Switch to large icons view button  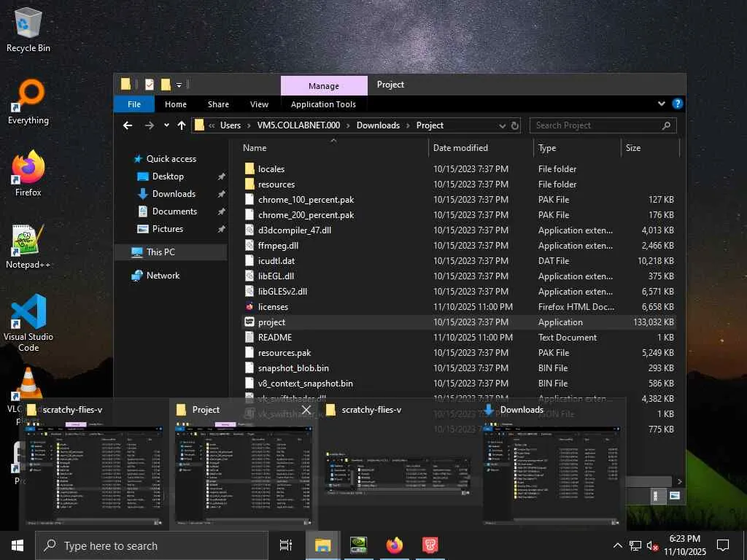click(x=674, y=496)
